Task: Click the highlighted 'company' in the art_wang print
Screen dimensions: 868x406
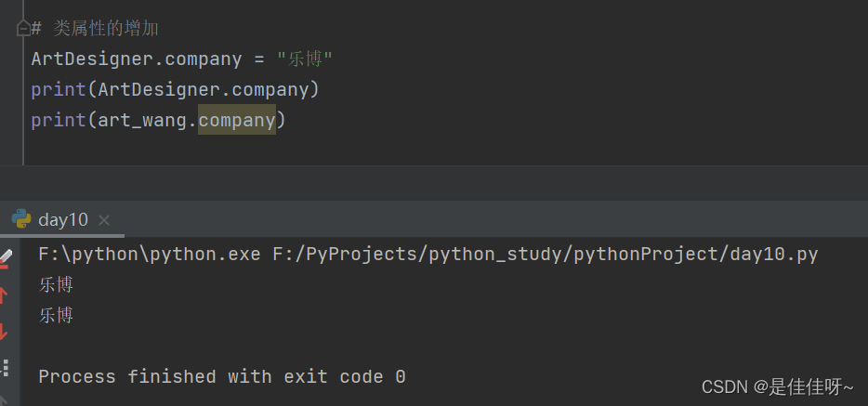Action: coord(237,120)
